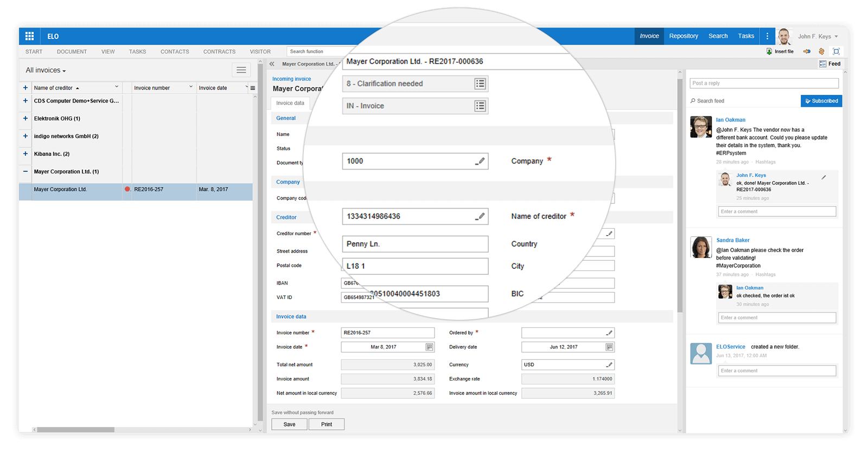Viewport: 868px width, 451px height.
Task: Open the All invoices dropdown
Action: click(x=46, y=70)
